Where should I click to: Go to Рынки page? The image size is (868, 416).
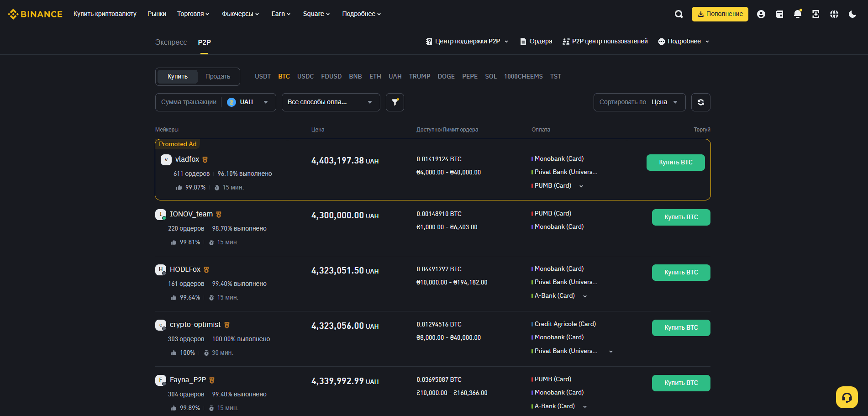point(157,14)
